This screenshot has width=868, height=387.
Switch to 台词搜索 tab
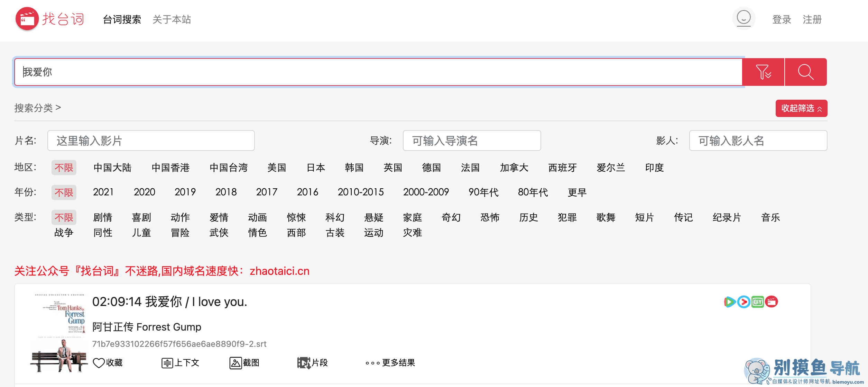[121, 19]
